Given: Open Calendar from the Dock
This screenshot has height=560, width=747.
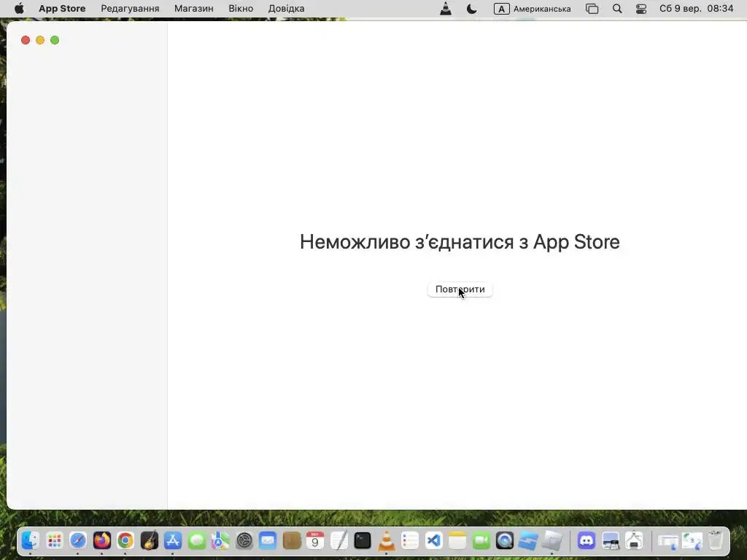Looking at the screenshot, I should (x=315, y=540).
